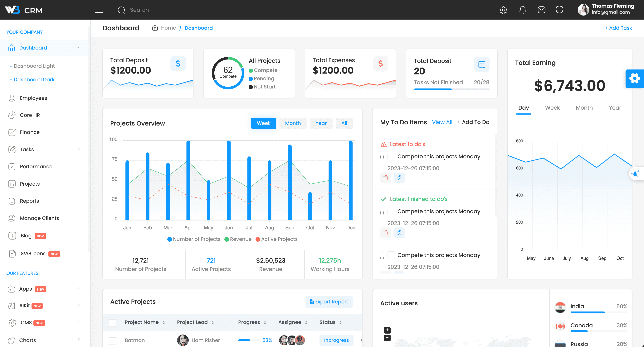
Task: Open Reports in sidebar
Action: point(29,201)
